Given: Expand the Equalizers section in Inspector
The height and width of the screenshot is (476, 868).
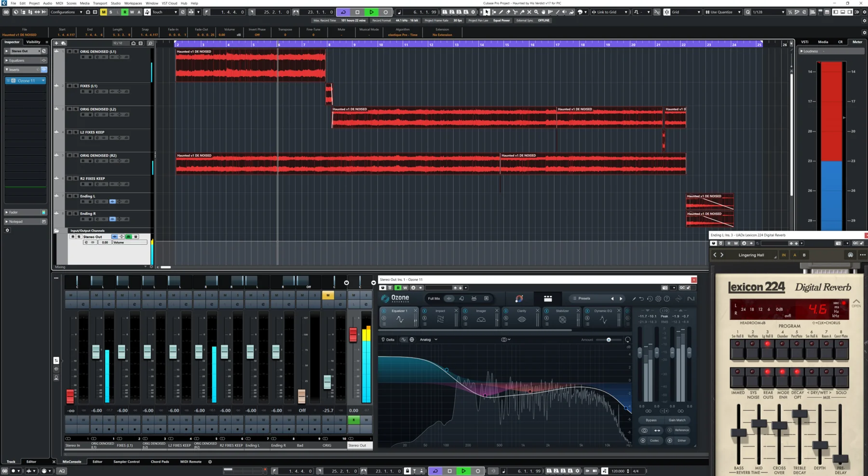Looking at the screenshot, I should coord(25,60).
